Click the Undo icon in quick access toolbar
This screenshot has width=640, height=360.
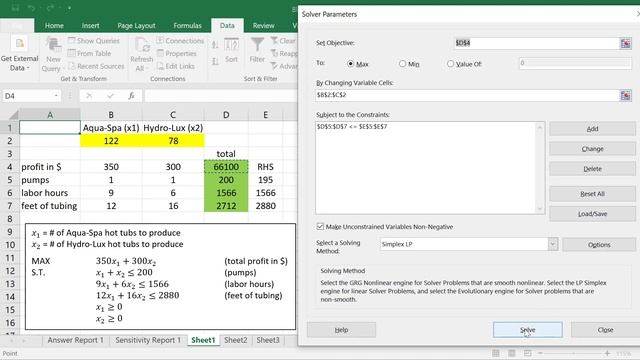pos(31,8)
